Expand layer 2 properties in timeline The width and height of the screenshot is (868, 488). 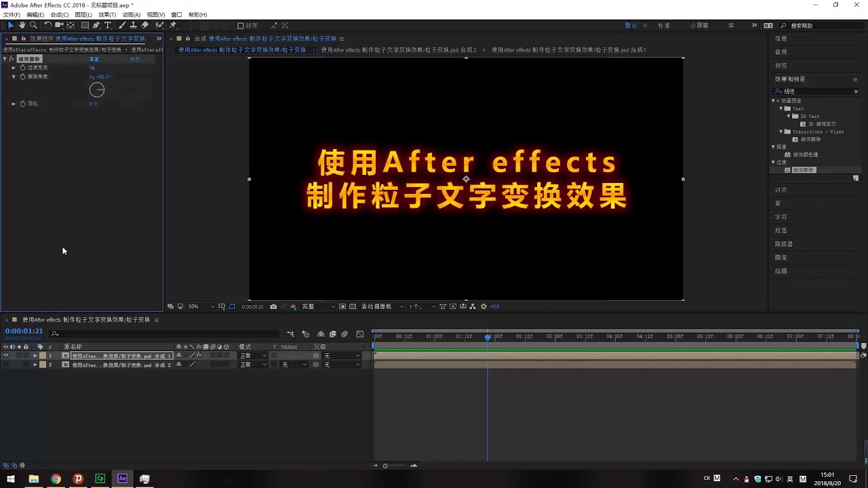tap(35, 365)
